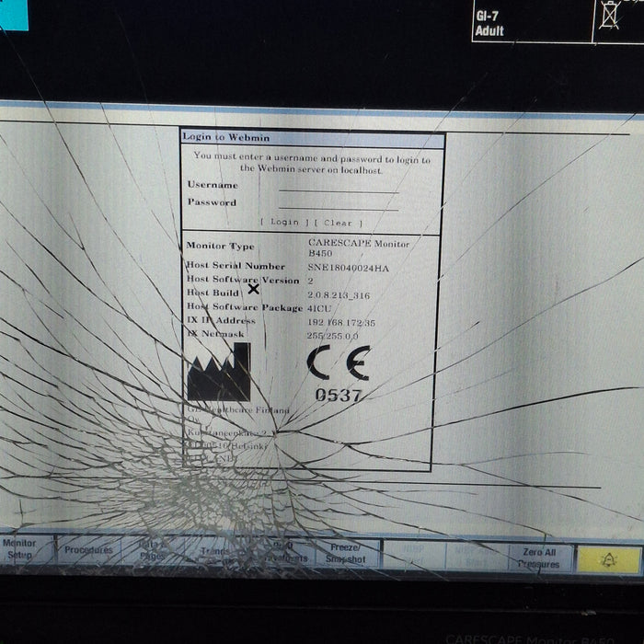The width and height of the screenshot is (644, 644).
Task: Click the Login button in Webmin dialog
Action: point(284,223)
